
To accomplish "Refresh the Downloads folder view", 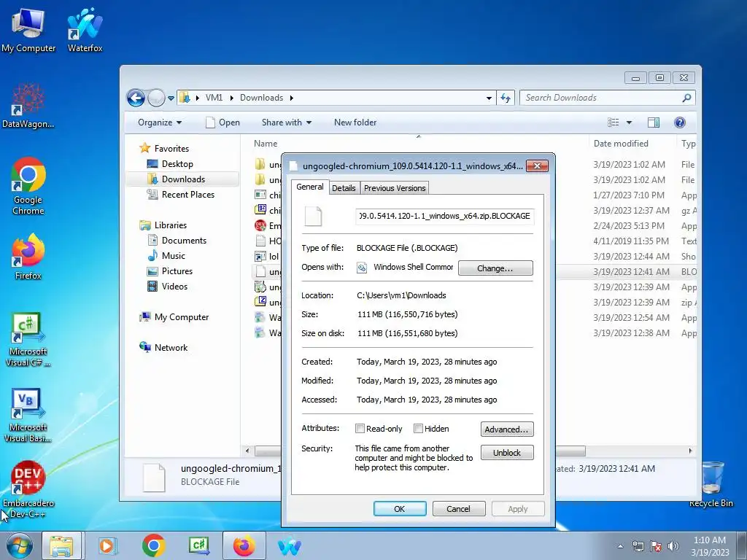I will [x=506, y=98].
